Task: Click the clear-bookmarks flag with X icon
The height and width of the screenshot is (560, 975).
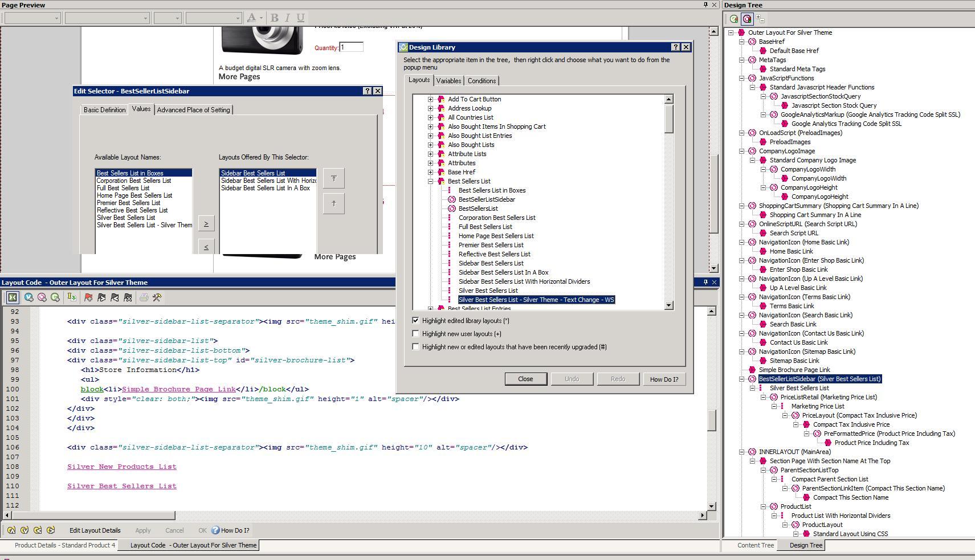Action: (128, 297)
